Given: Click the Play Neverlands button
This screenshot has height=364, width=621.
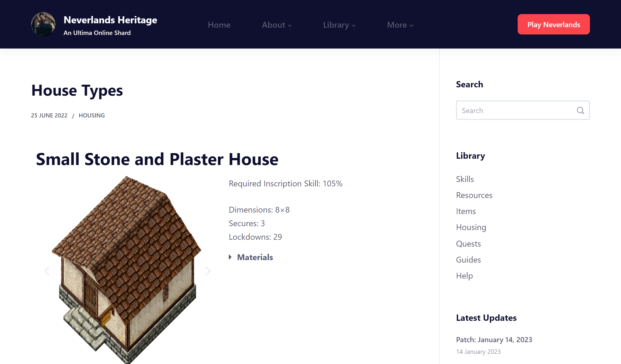Looking at the screenshot, I should pyautogui.click(x=554, y=25).
